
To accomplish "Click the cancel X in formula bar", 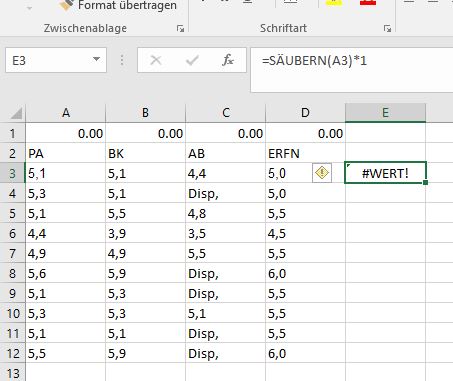I will pyautogui.click(x=156, y=60).
